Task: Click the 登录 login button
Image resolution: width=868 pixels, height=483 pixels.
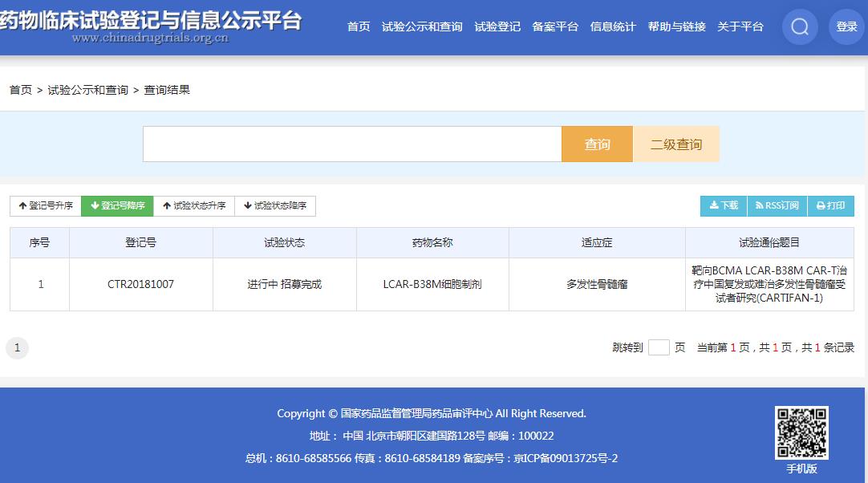Action: (846, 27)
